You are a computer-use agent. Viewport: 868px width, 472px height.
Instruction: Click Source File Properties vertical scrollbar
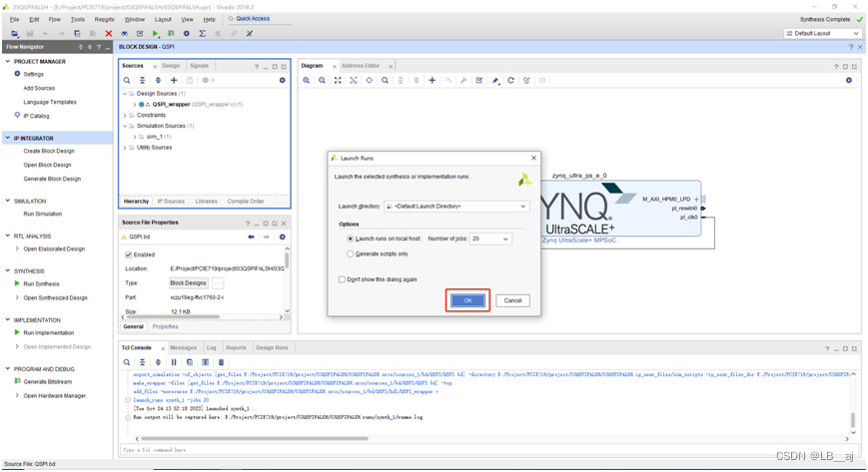coord(287,258)
